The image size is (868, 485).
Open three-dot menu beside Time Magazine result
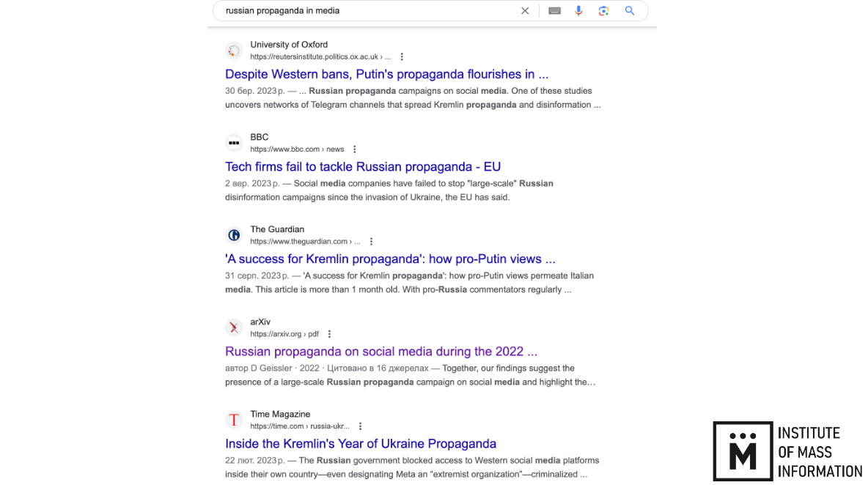click(x=361, y=426)
